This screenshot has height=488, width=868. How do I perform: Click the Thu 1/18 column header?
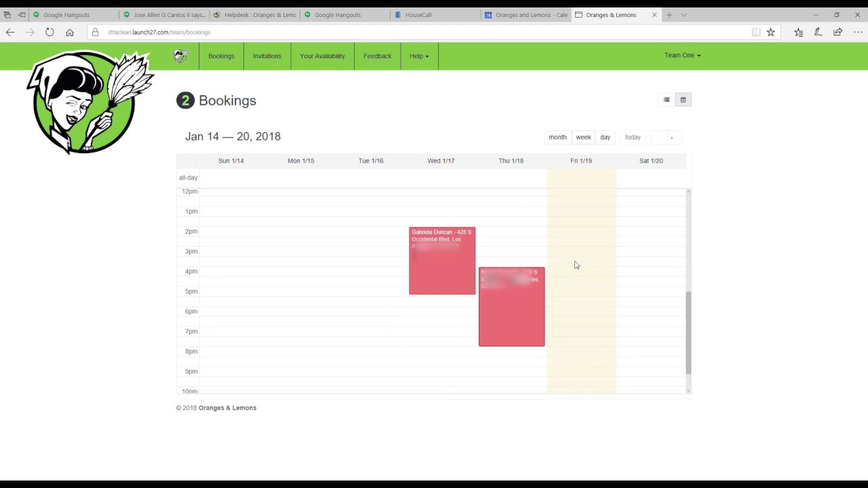pos(511,161)
